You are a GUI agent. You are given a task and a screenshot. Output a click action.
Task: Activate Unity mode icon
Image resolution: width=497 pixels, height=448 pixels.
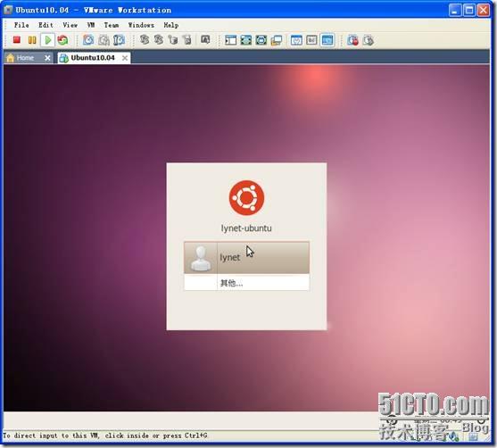coord(277,40)
